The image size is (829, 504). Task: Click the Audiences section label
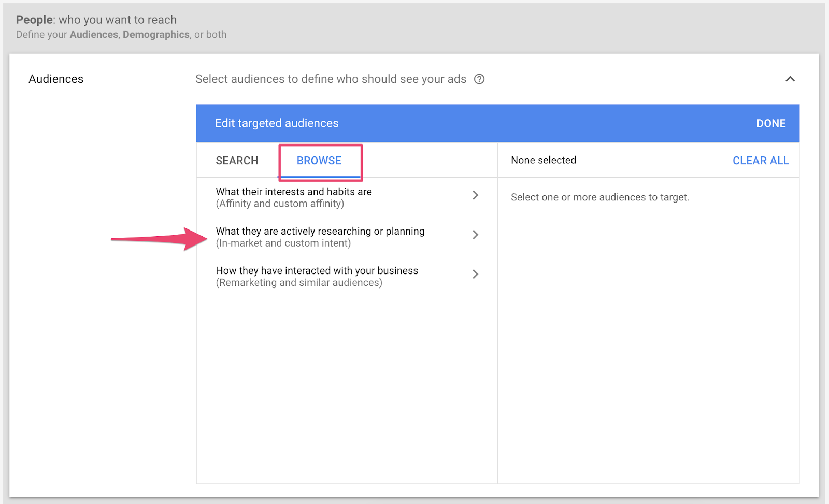point(56,79)
